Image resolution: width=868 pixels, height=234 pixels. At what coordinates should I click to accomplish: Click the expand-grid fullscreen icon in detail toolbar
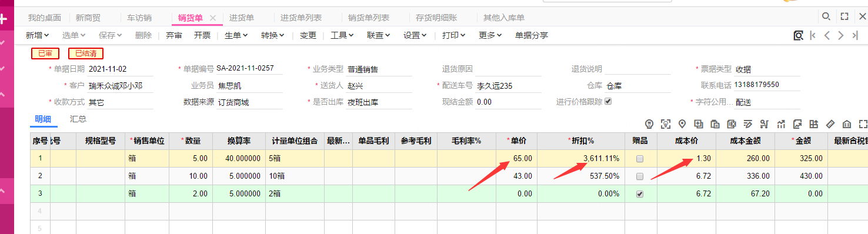coord(863,124)
